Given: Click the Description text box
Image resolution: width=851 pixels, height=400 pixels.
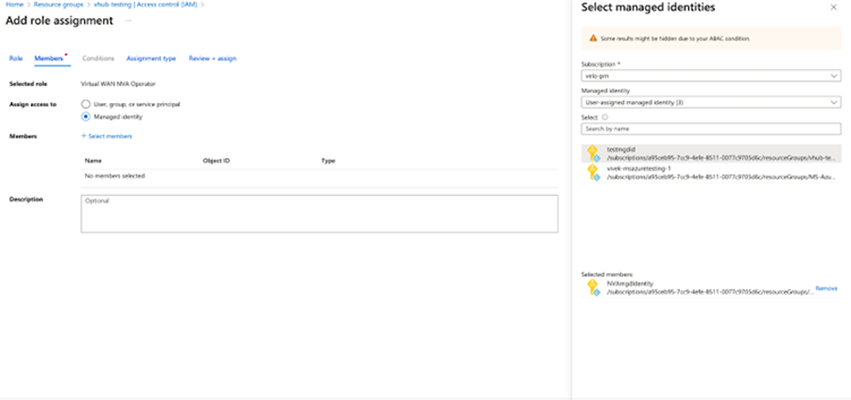Looking at the screenshot, I should click(x=318, y=213).
